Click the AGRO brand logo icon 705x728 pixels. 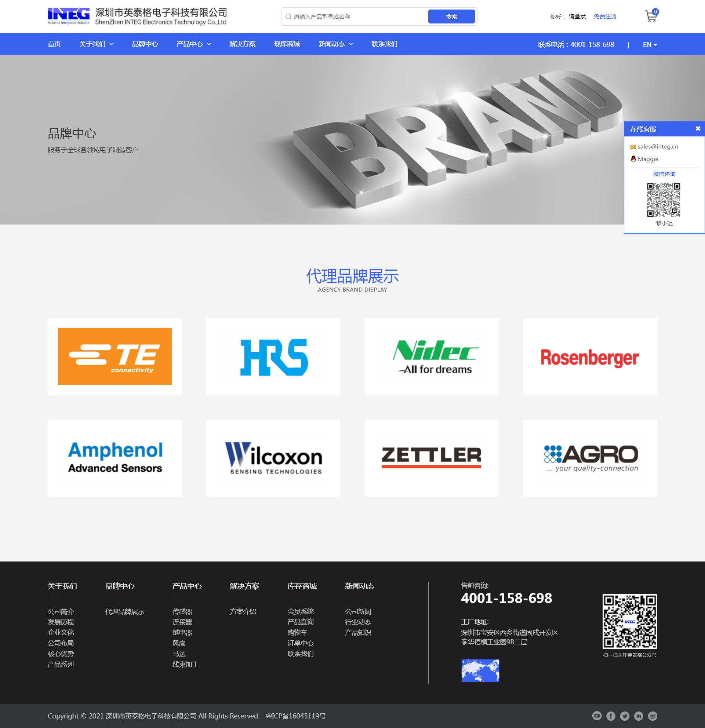click(x=589, y=457)
